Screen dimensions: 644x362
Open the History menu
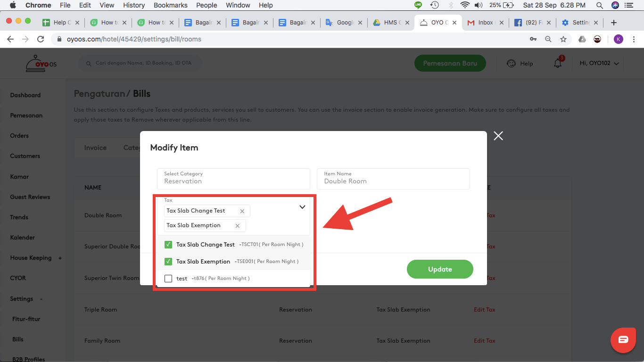tap(134, 5)
